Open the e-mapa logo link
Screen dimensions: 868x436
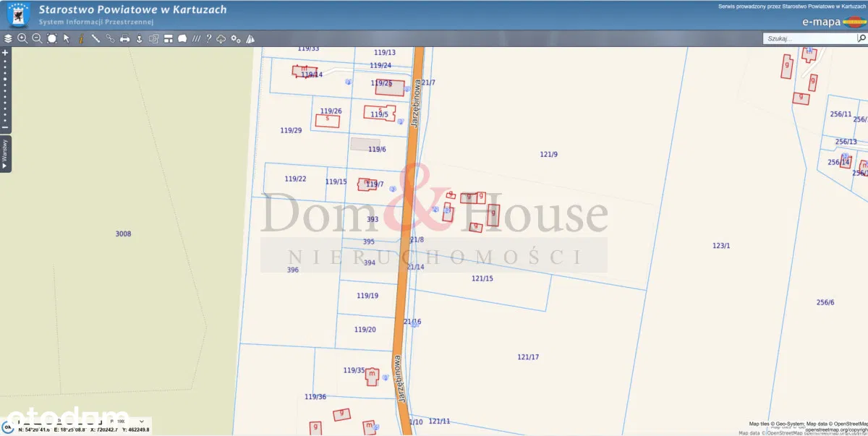[x=830, y=22]
